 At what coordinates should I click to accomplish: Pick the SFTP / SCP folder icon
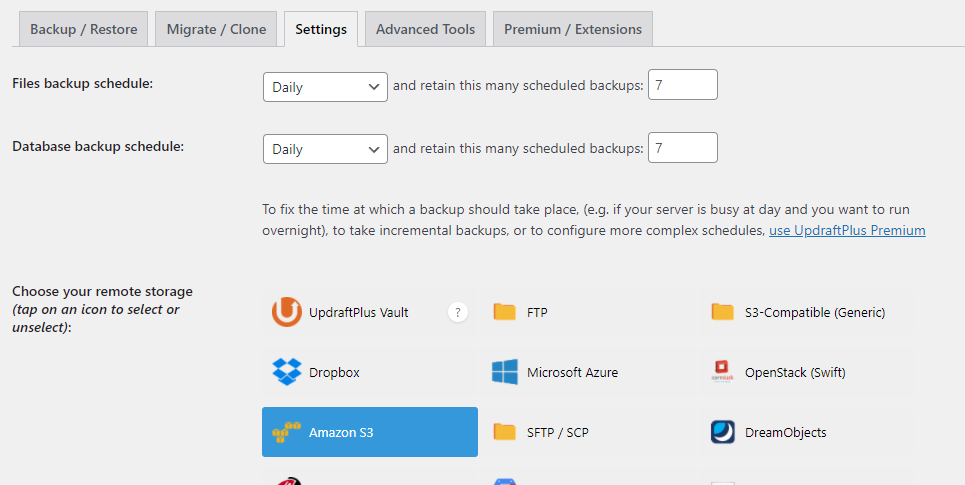pos(505,432)
